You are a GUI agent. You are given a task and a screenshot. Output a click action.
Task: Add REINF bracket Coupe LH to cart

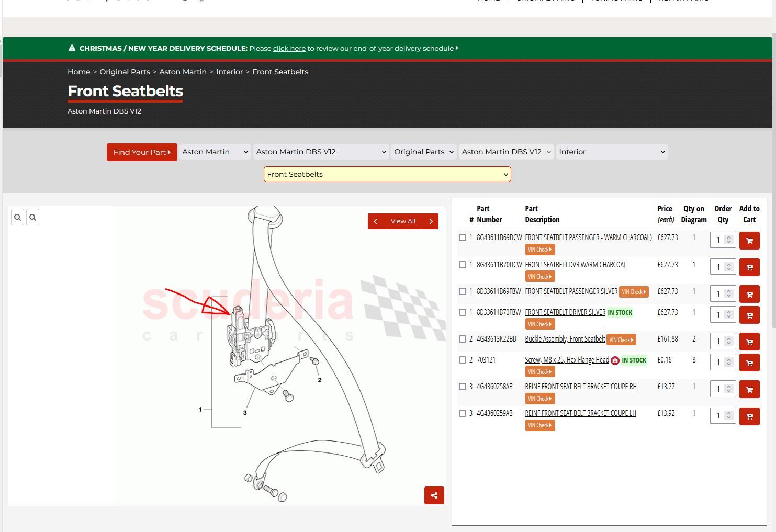coord(749,416)
